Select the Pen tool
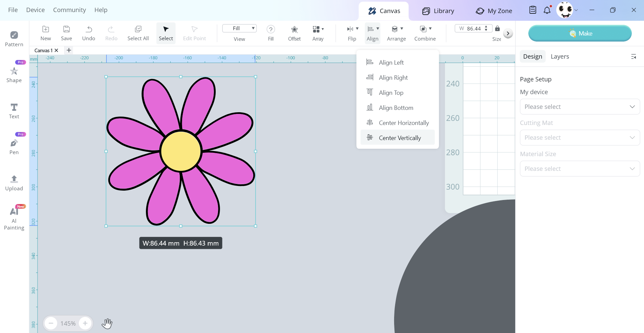The width and height of the screenshot is (644, 333). pyautogui.click(x=14, y=147)
